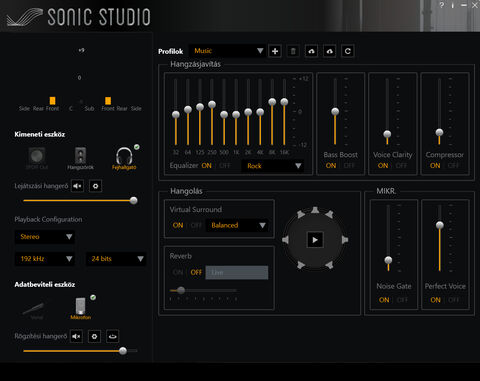Delete profile using the trash icon

293,51
